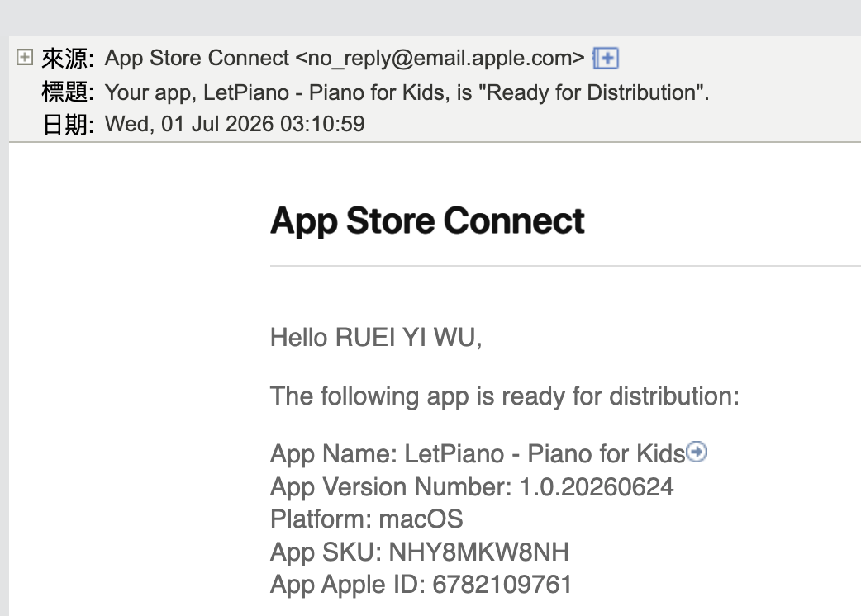
Task: Click the 日期 header label
Action: (68, 125)
